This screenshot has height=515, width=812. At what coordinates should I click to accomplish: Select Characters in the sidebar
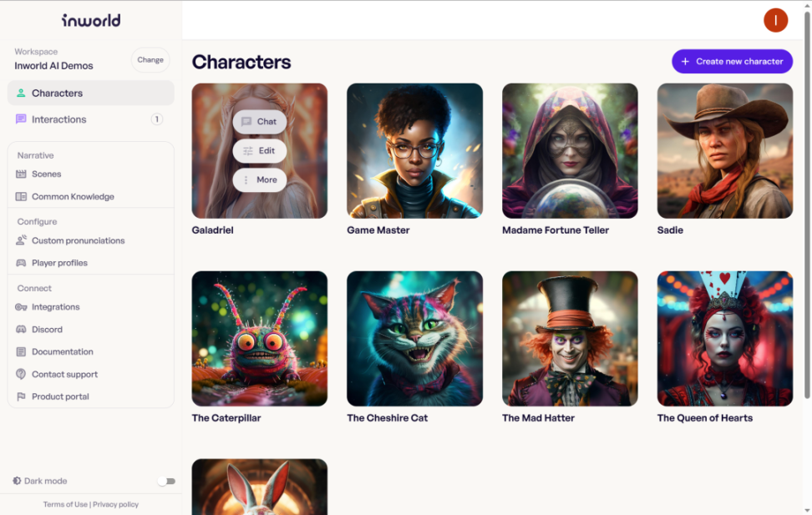(90, 93)
